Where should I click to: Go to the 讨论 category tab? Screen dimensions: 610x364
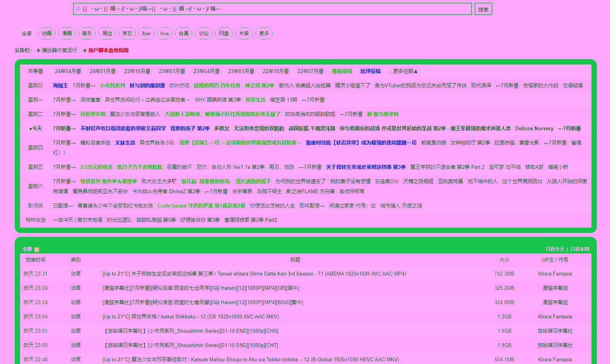coord(204,34)
